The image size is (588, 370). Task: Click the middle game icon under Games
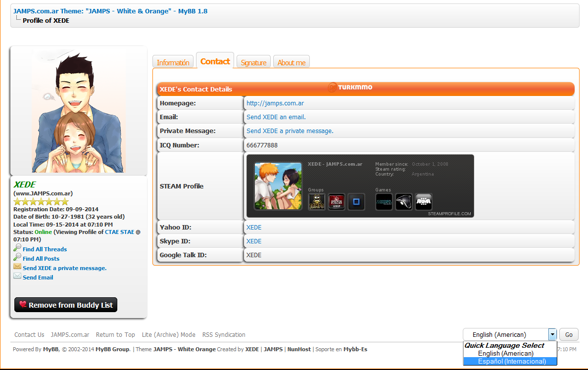click(x=404, y=202)
